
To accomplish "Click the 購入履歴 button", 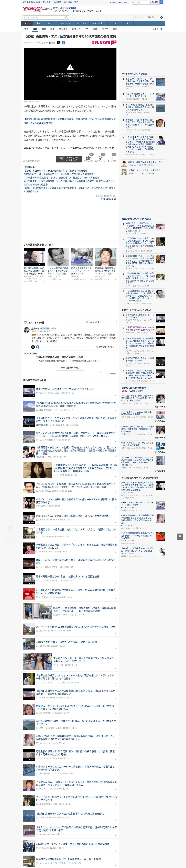I will 152,17.
